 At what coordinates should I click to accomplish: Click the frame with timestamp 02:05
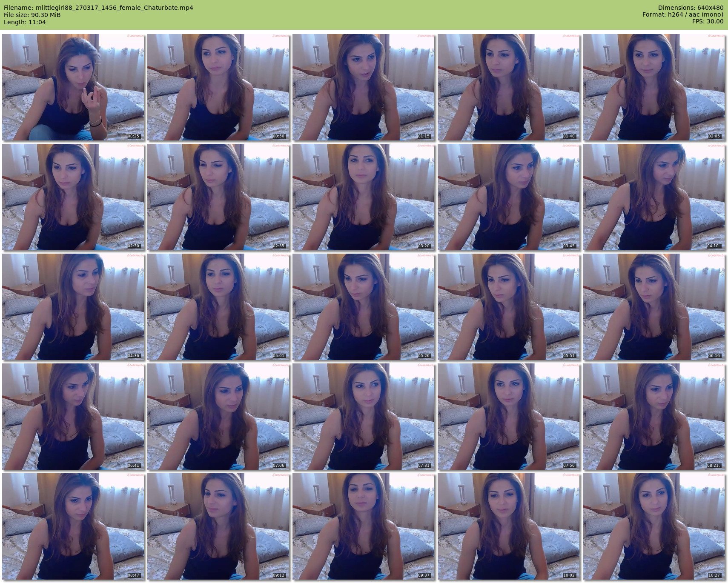point(653,87)
